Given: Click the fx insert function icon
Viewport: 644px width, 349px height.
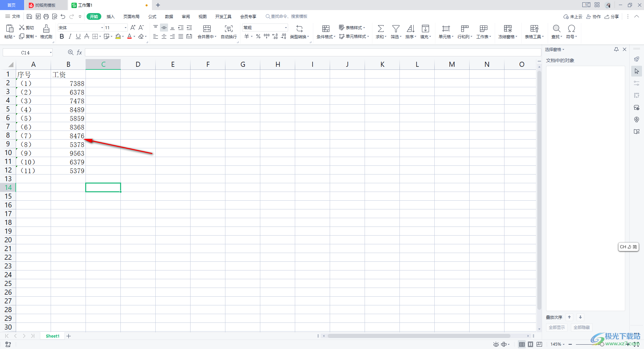Looking at the screenshot, I should pyautogui.click(x=79, y=52).
